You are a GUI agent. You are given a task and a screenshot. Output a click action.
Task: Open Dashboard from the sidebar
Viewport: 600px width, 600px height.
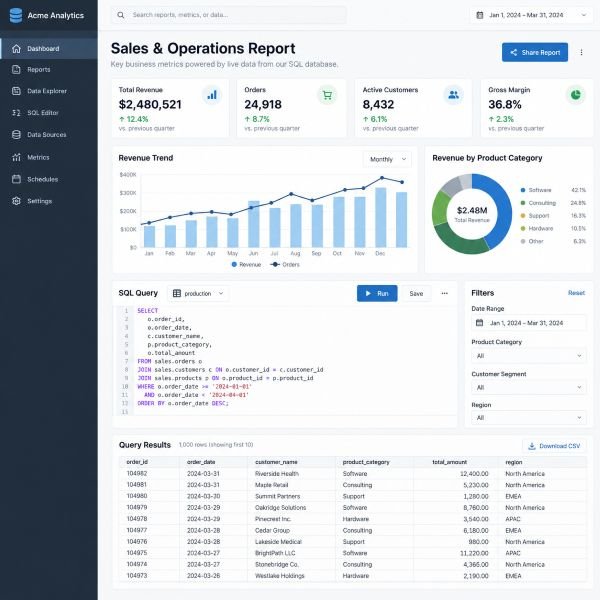[x=49, y=49]
